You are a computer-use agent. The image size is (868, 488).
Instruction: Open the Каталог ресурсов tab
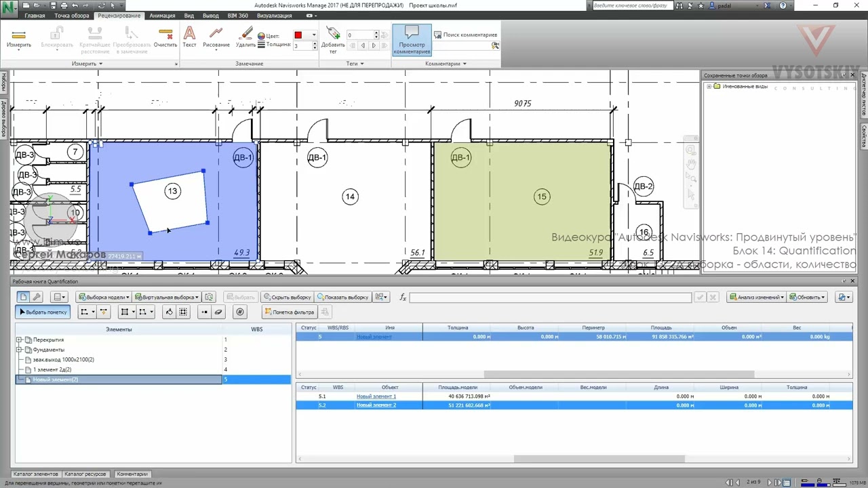click(x=85, y=474)
